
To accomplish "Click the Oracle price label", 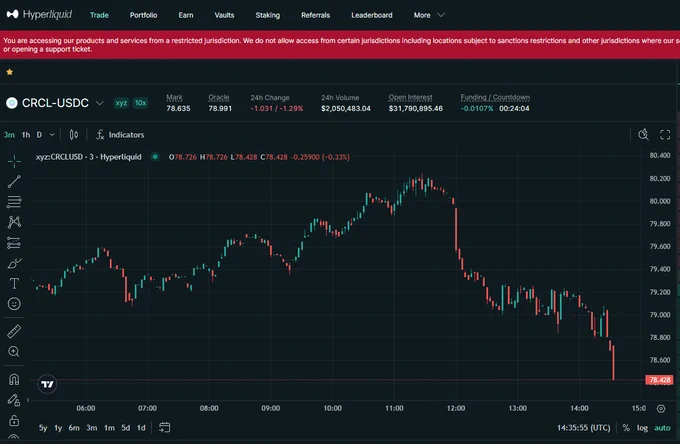I will pos(219,98).
